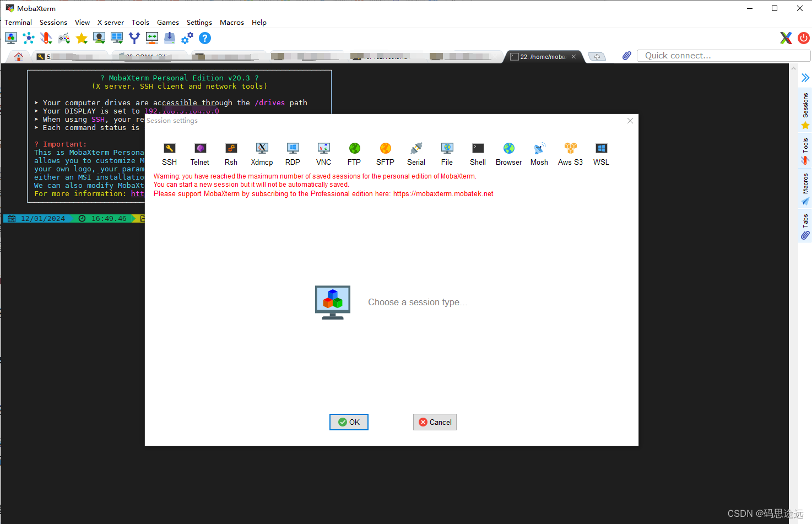
Task: Open the Settings gears toolbar icon
Action: point(187,38)
